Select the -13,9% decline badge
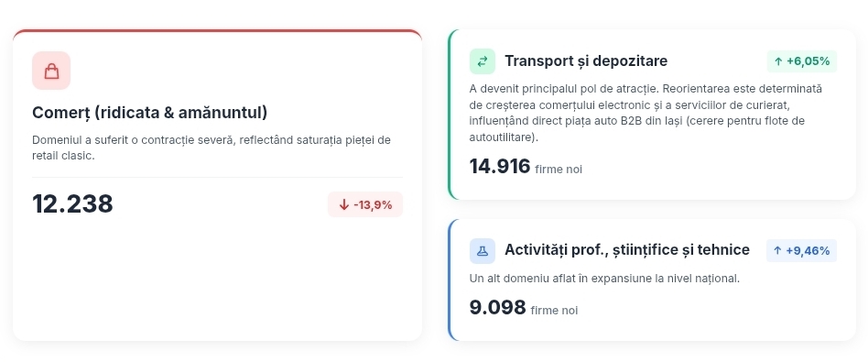The width and height of the screenshot is (868, 362). (365, 204)
